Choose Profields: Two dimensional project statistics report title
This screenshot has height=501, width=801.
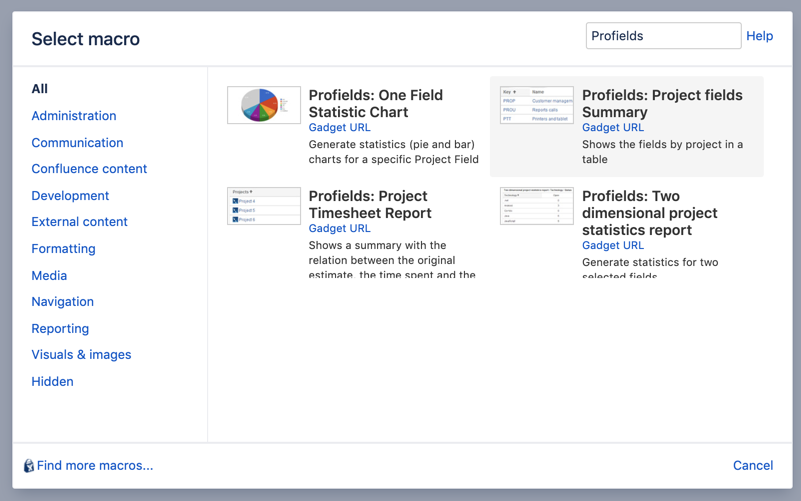[x=649, y=213]
